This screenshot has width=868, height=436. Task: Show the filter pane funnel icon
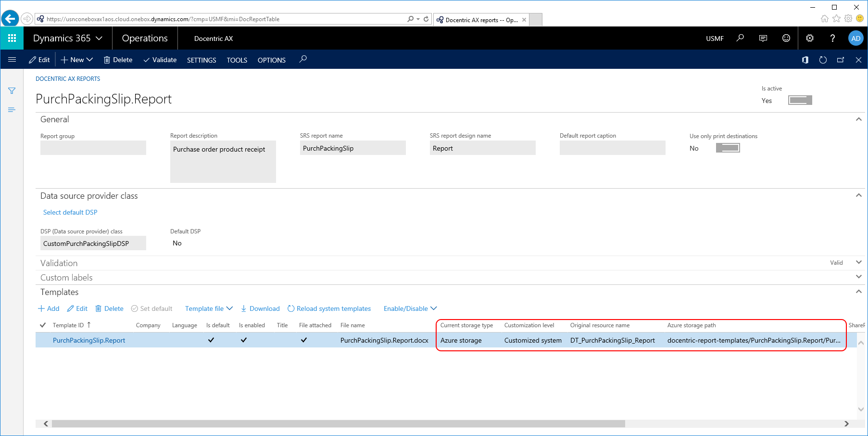12,90
